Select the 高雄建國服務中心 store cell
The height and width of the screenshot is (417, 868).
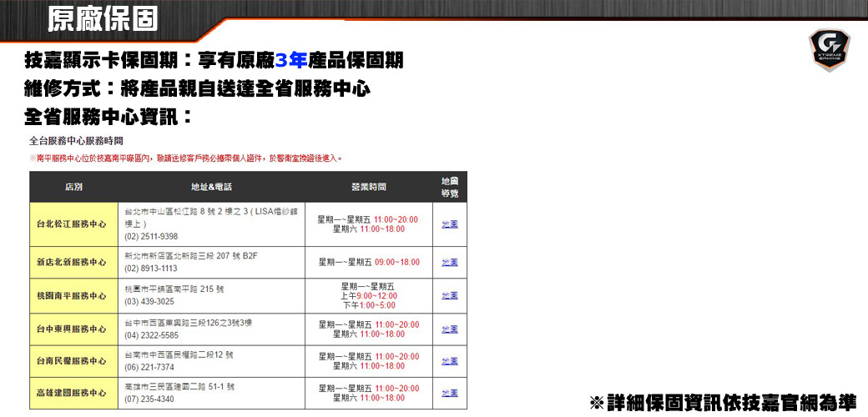point(73,393)
